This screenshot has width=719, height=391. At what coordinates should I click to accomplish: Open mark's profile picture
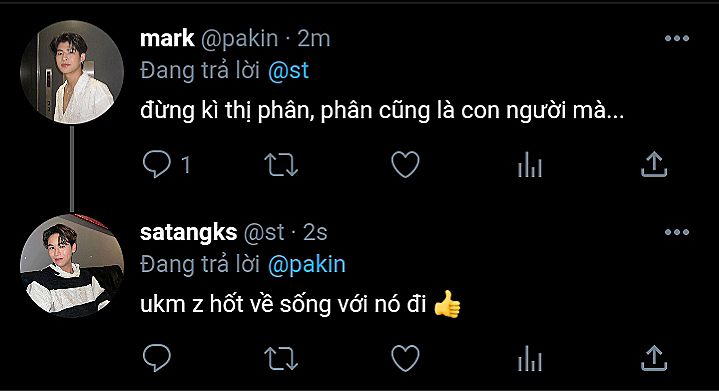[72, 72]
